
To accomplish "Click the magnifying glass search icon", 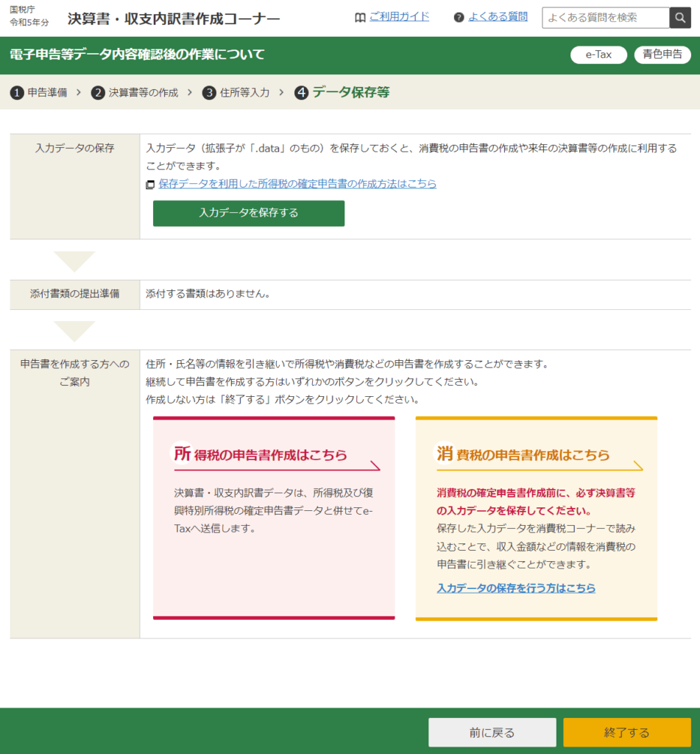I will tap(679, 18).
